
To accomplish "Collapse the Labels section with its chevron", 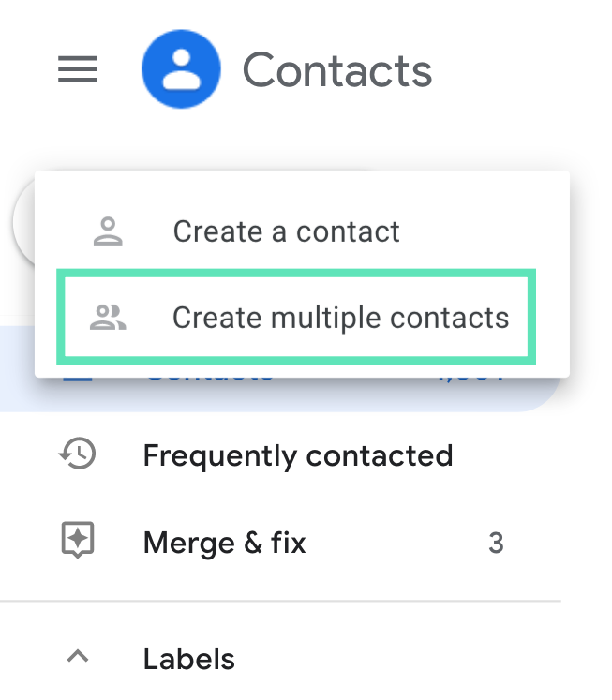I will pyautogui.click(x=79, y=658).
